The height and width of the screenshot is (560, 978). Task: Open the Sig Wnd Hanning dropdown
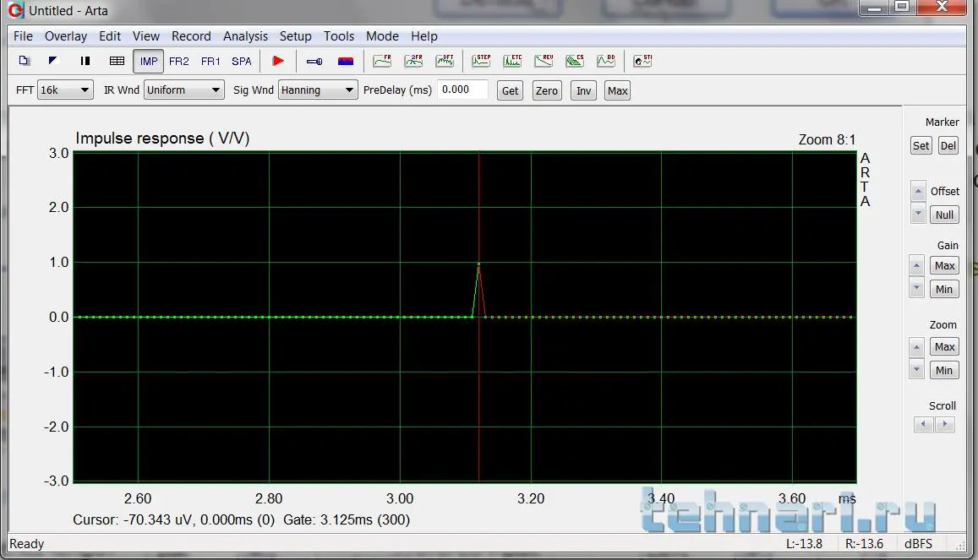coord(318,90)
